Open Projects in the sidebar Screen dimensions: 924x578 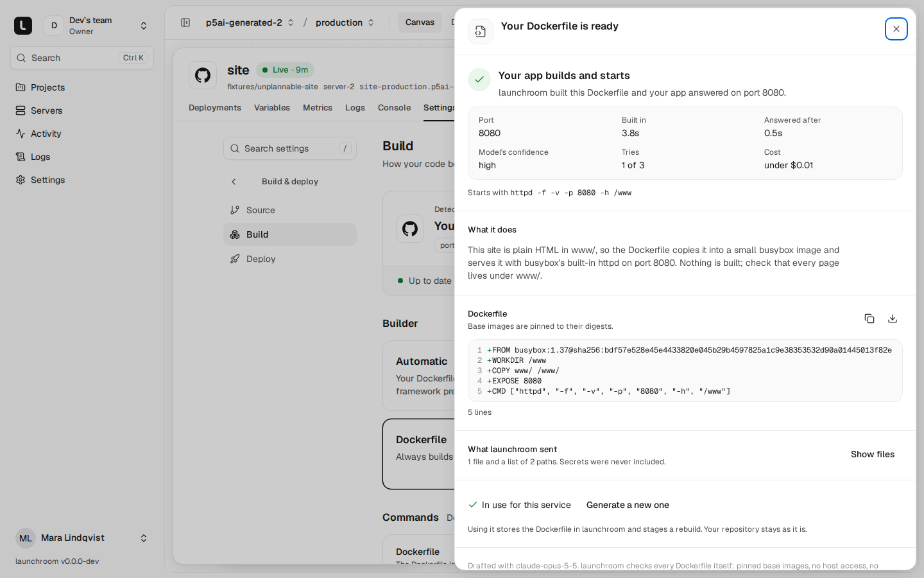point(82,87)
